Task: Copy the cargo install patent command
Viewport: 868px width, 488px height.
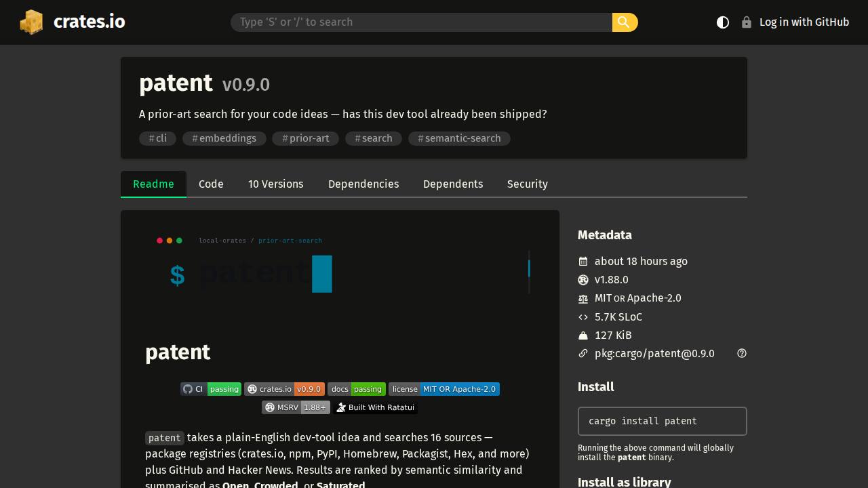Action: [663, 421]
